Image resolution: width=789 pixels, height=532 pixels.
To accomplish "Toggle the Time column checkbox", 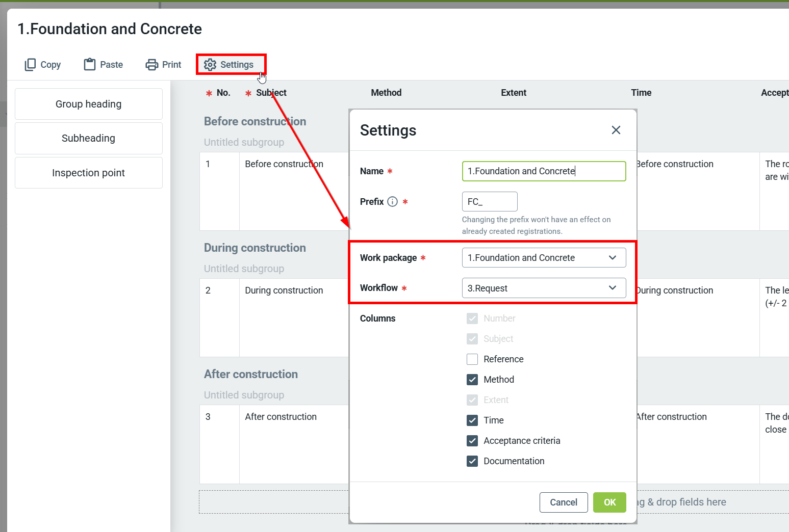I will pyautogui.click(x=472, y=420).
